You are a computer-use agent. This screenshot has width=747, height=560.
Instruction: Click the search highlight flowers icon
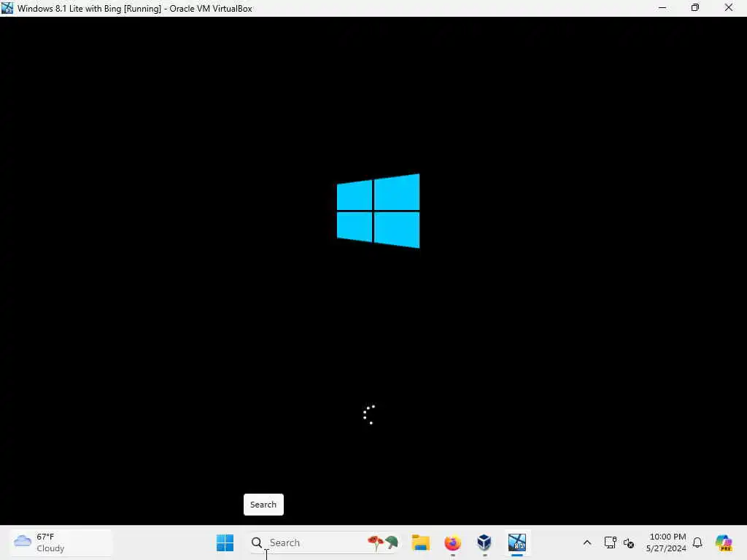point(382,542)
